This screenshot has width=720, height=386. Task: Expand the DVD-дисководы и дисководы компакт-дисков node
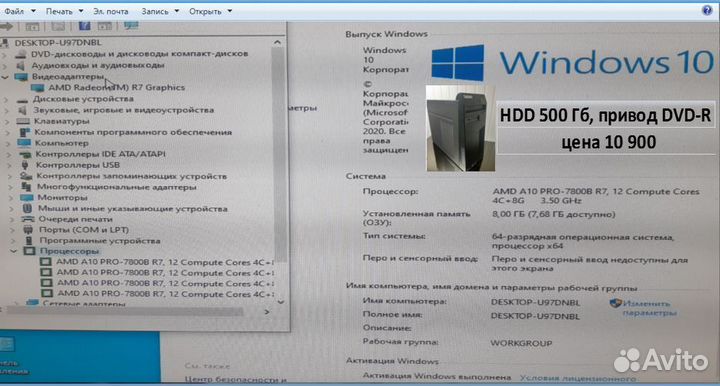click(5, 55)
